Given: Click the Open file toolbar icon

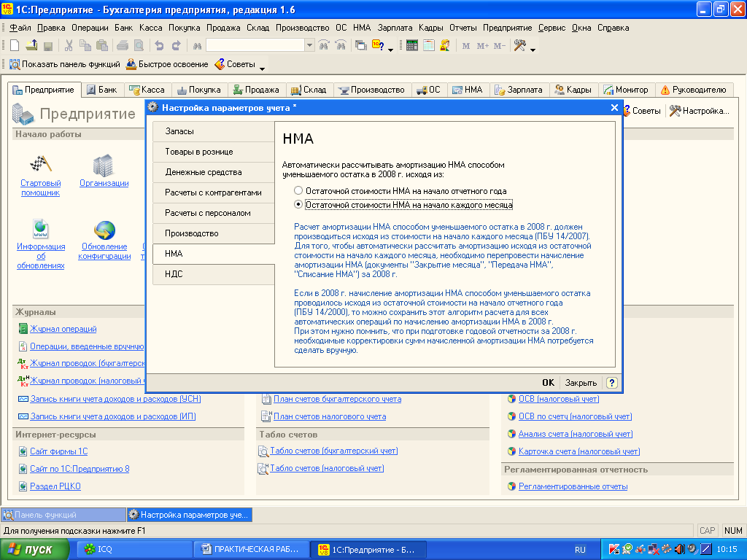Looking at the screenshot, I should tap(31, 46).
